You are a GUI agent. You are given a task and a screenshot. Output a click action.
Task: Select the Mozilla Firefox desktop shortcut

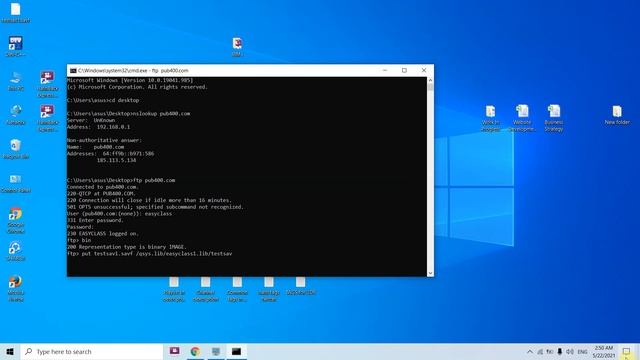pyautogui.click(x=16, y=288)
